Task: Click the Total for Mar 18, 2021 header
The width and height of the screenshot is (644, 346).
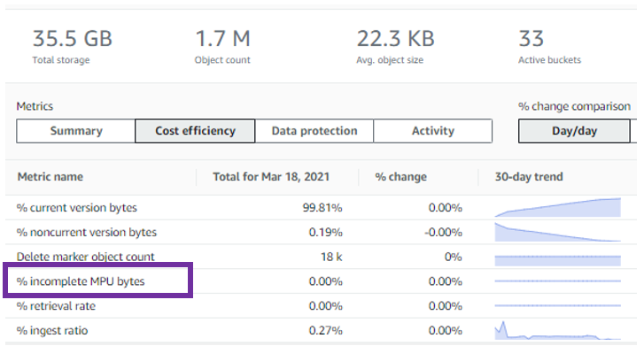Action: [271, 177]
